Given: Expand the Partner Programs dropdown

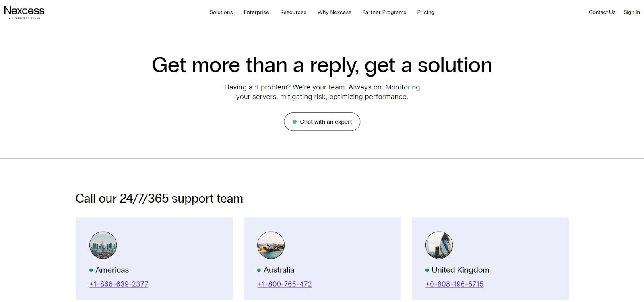Looking at the screenshot, I should point(384,12).
